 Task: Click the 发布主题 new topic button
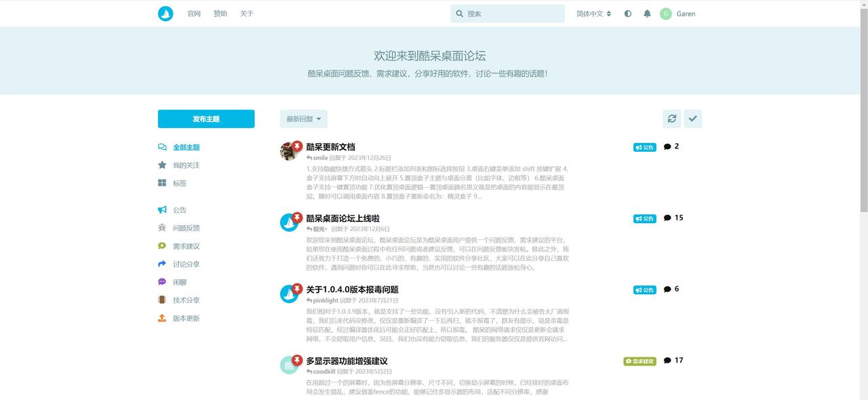click(205, 119)
